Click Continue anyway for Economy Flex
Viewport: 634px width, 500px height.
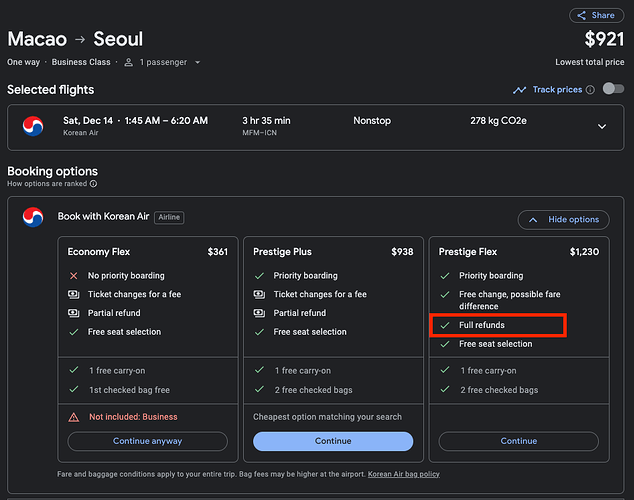point(148,441)
